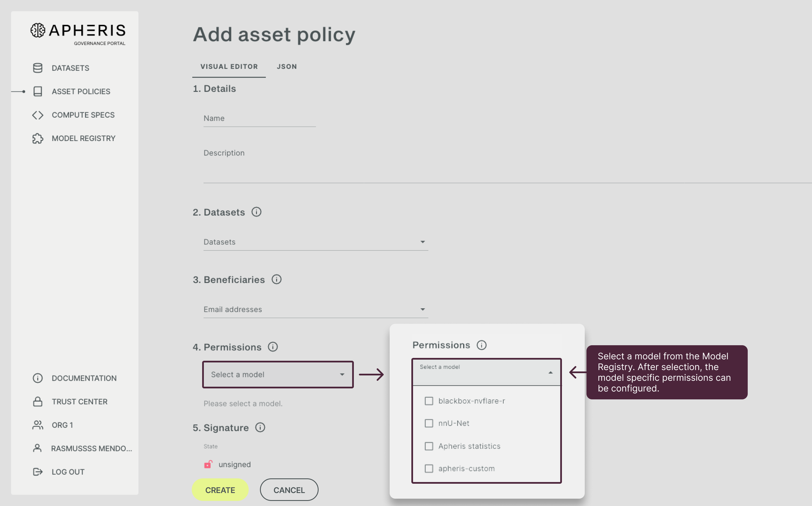
Task: Select the Asset Policies sidebar icon
Action: point(37,91)
